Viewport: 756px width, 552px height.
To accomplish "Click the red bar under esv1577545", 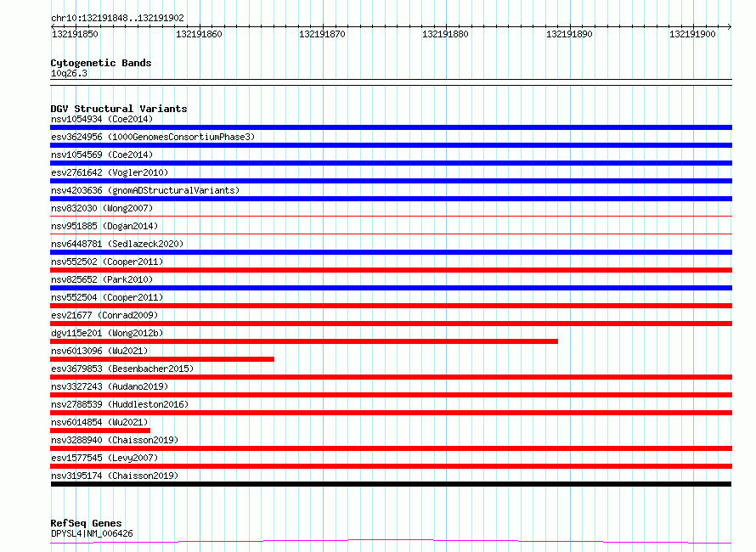I will [x=391, y=466].
